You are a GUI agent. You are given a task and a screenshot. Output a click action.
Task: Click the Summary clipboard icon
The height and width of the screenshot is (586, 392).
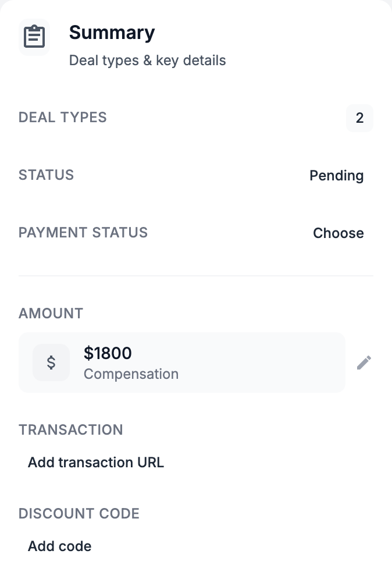tap(34, 37)
